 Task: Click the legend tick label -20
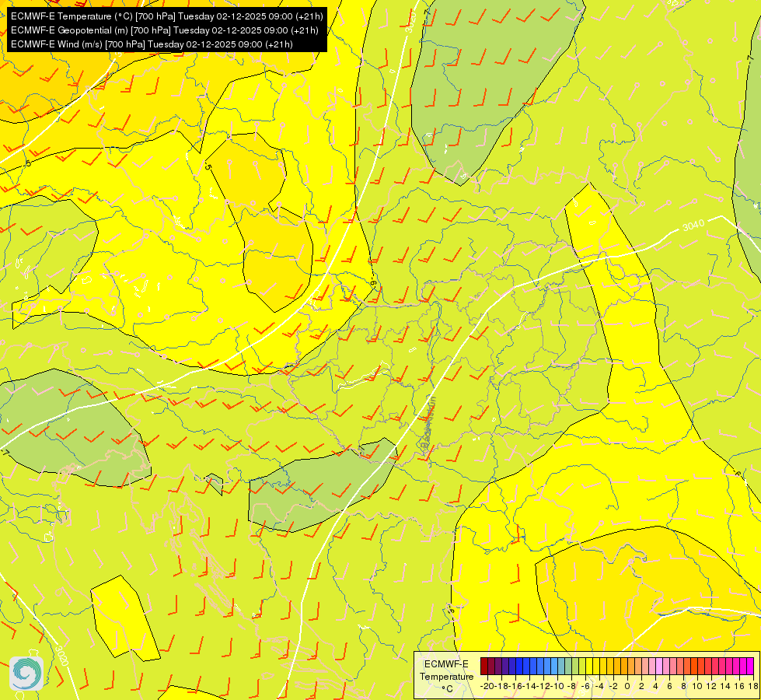[x=487, y=686]
